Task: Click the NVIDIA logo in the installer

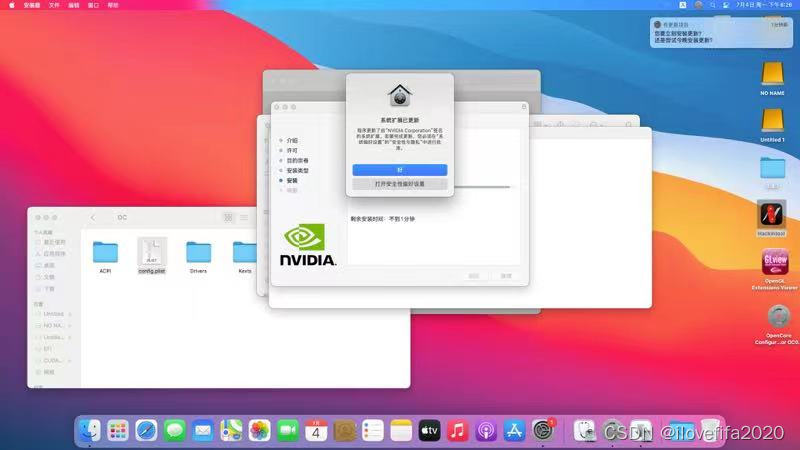Action: pyautogui.click(x=308, y=244)
